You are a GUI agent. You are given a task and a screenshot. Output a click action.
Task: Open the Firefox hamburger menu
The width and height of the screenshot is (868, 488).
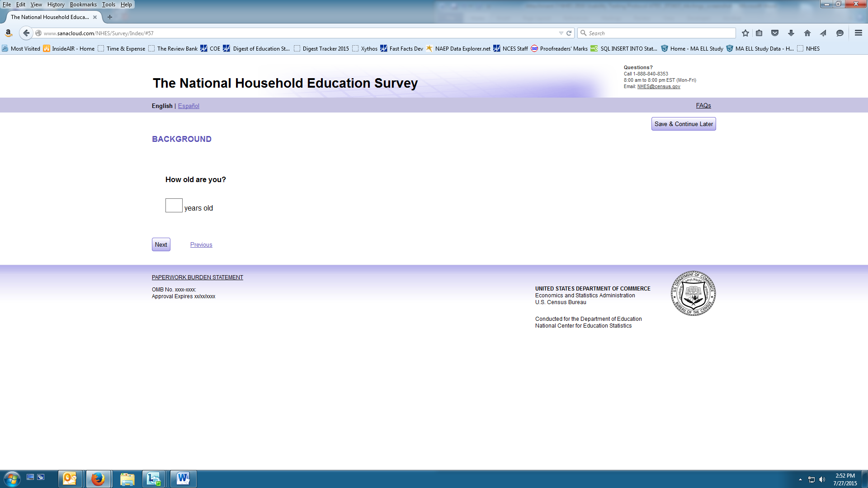(859, 33)
